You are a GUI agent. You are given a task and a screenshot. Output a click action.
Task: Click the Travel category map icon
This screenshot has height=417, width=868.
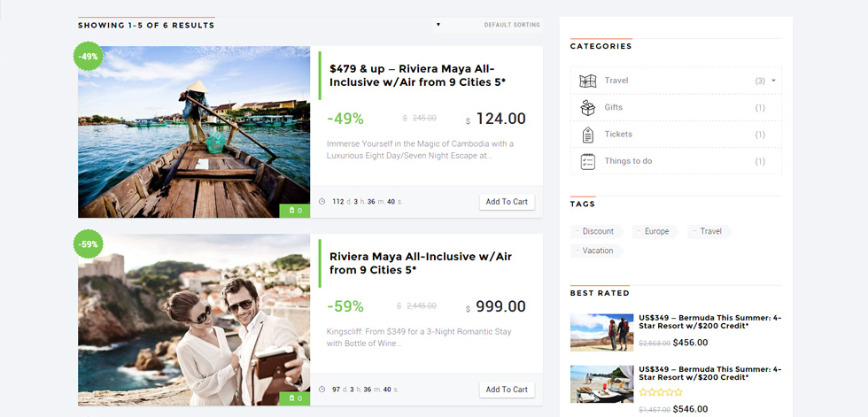point(587,81)
